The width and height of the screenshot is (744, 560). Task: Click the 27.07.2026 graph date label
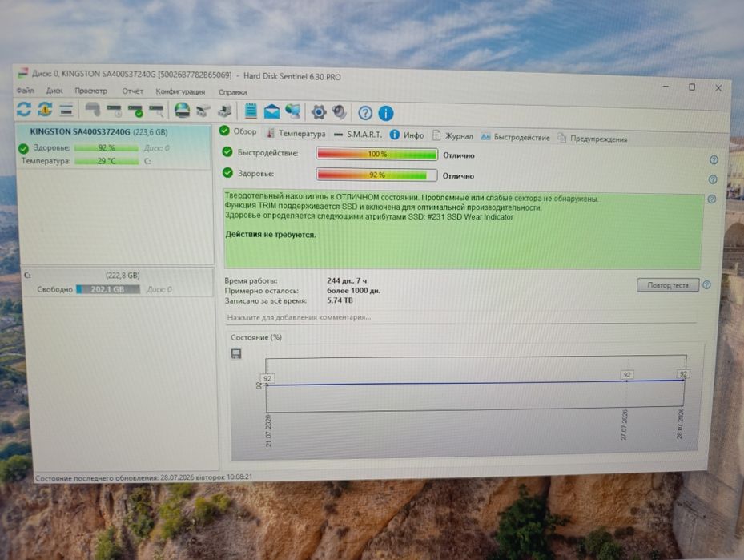point(625,425)
